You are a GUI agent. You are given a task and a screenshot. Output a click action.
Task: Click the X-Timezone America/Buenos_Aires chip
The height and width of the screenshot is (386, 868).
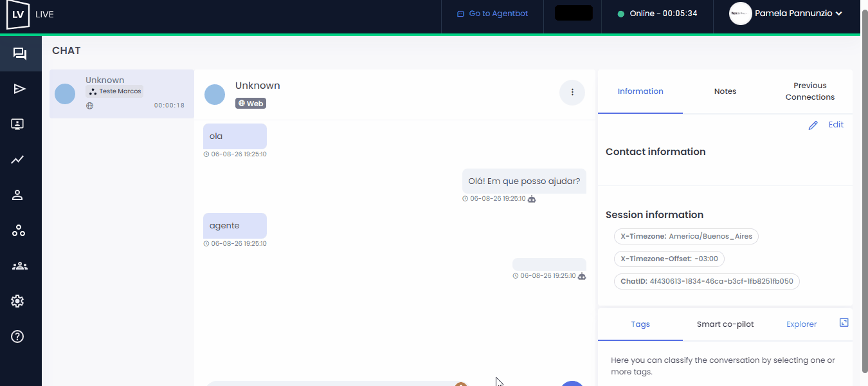pyautogui.click(x=686, y=236)
